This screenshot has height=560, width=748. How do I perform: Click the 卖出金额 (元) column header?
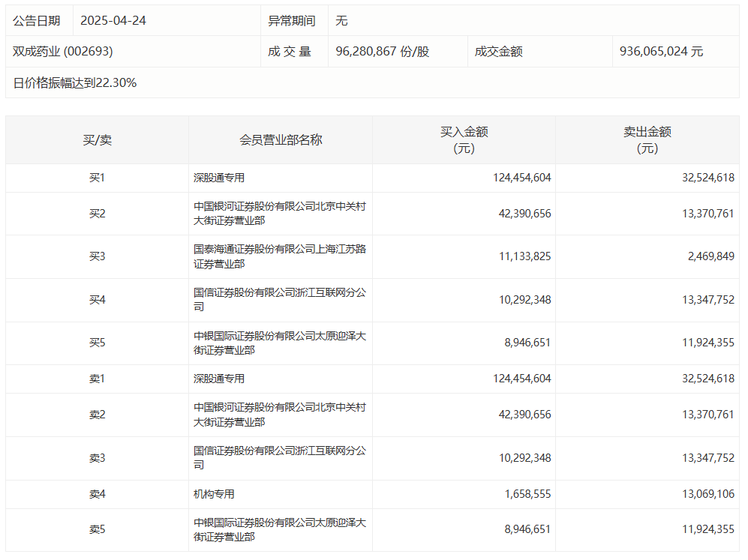click(647, 140)
